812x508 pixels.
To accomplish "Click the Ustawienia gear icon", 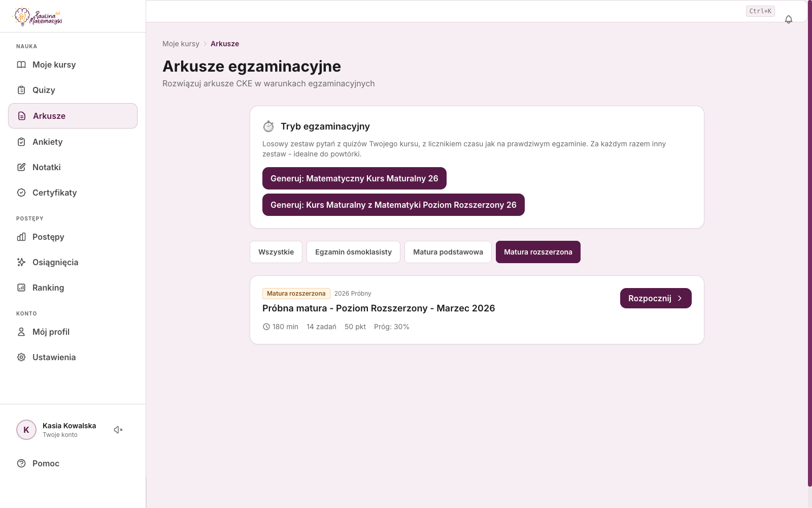I will [x=21, y=357].
